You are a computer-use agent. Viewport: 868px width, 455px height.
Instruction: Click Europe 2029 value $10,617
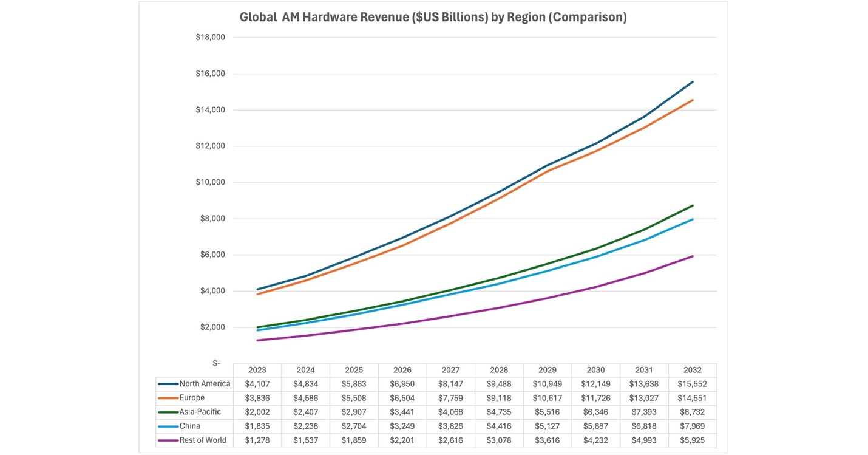pos(548,398)
